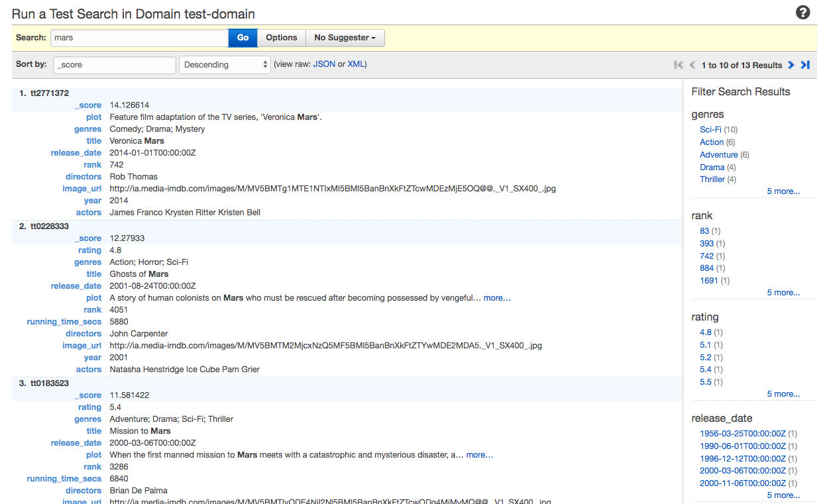
Task: View raw results as JSON
Action: click(x=324, y=64)
